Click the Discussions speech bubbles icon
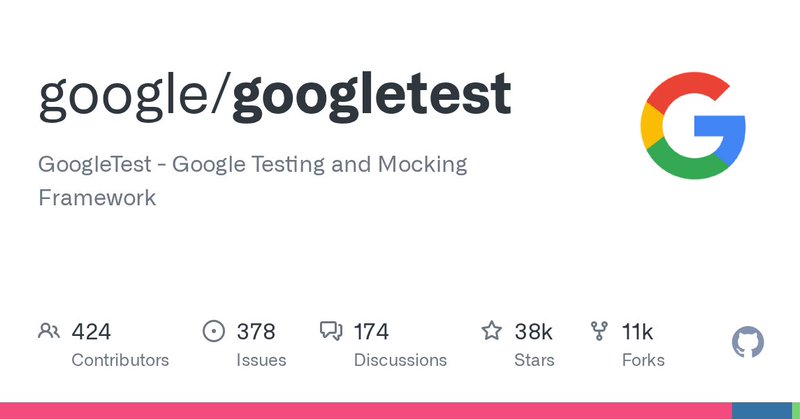The width and height of the screenshot is (800, 419). tap(331, 331)
